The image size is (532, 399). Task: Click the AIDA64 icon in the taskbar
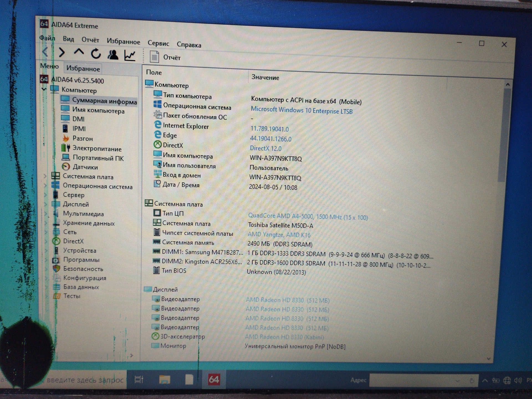click(x=214, y=379)
